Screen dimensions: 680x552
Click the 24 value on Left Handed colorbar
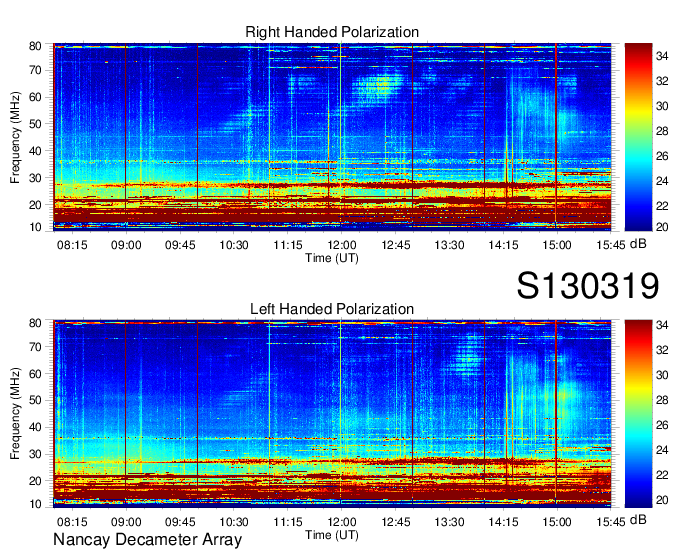point(662,450)
